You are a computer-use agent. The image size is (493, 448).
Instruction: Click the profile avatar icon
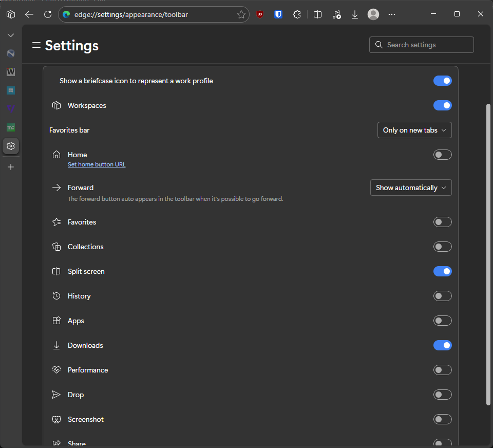[373, 14]
